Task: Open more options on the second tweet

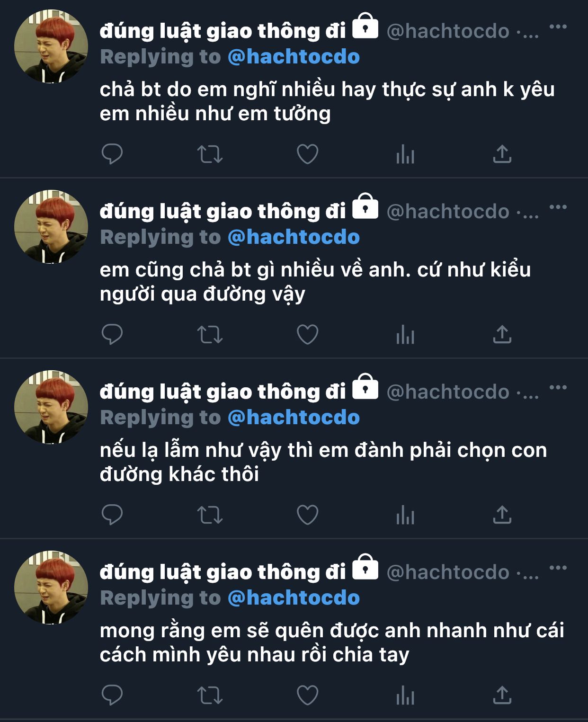Action: (x=558, y=207)
